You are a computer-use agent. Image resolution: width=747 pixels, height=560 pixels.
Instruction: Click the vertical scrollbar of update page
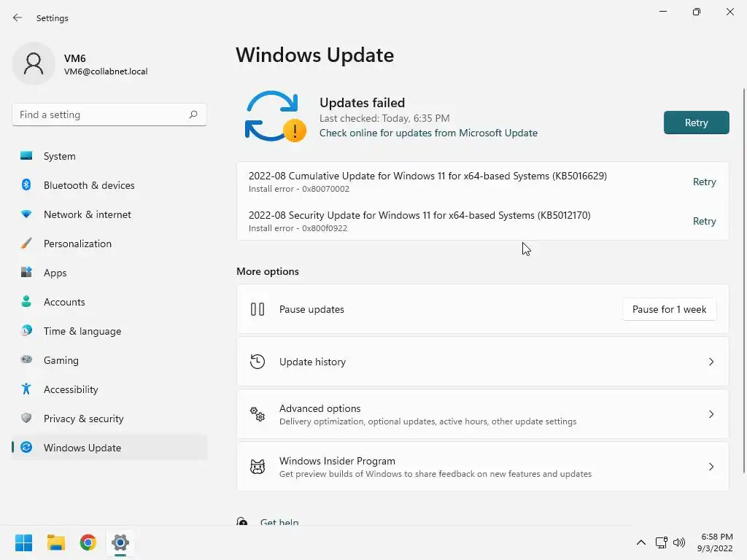[743, 281]
